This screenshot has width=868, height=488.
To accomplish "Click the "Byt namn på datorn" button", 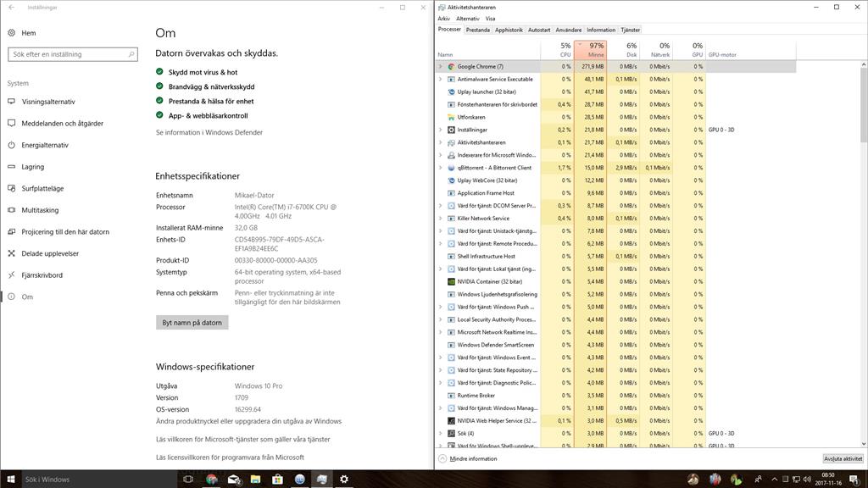I will point(192,323).
